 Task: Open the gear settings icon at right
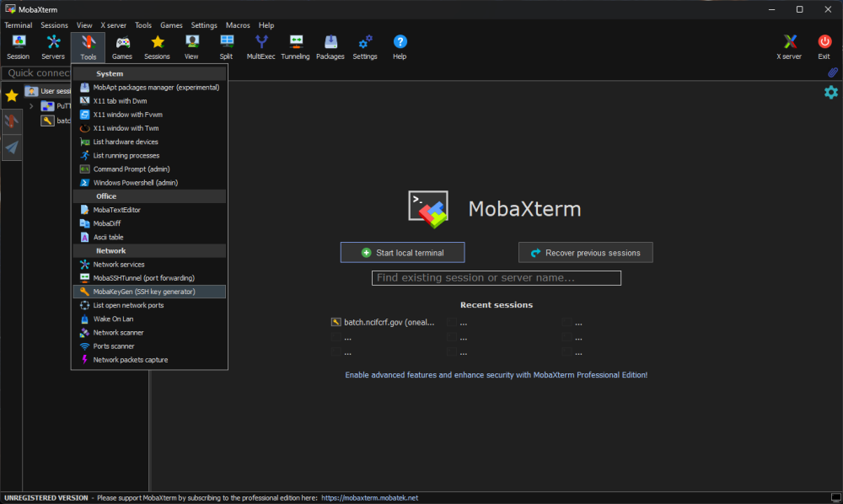pos(831,92)
